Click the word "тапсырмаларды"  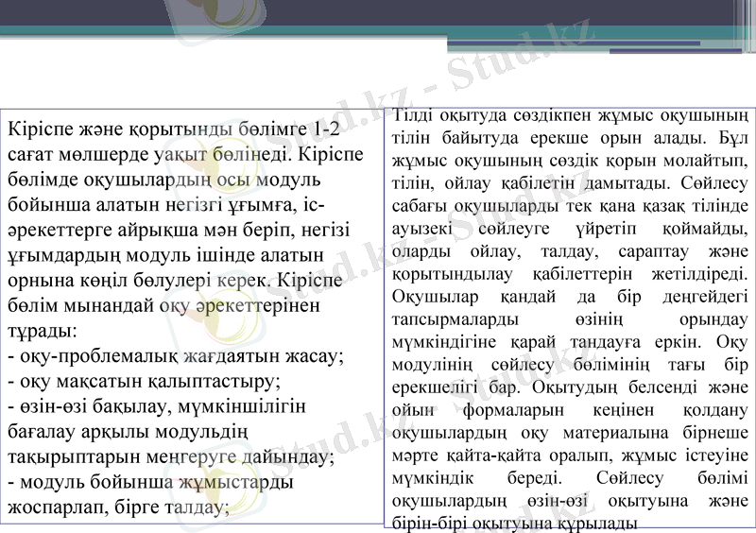click(455, 319)
